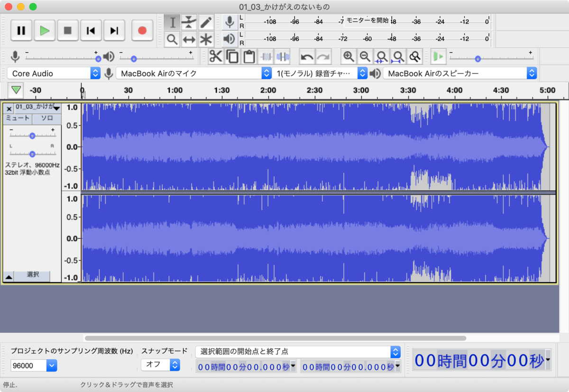The width and height of the screenshot is (569, 392).
Task: Undo the last action
Action: (307, 57)
